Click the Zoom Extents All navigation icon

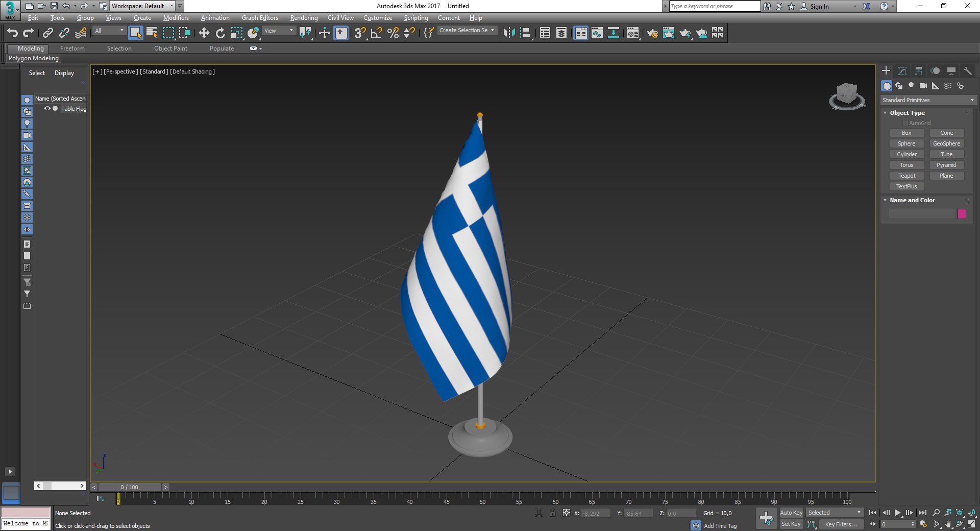click(960, 513)
